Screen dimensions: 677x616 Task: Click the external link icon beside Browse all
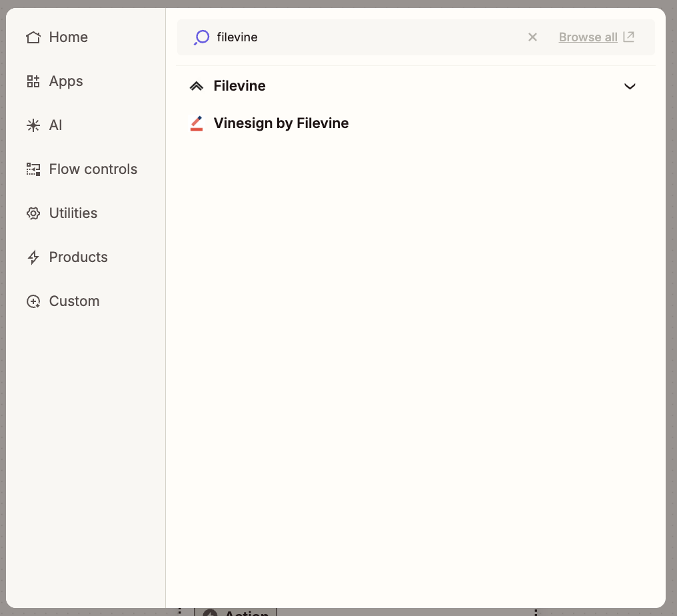tap(628, 37)
